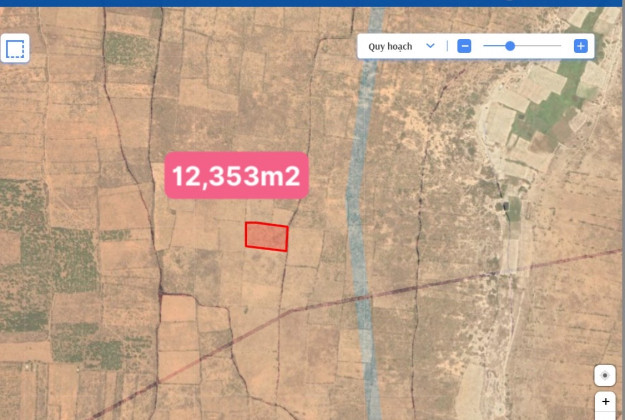The width and height of the screenshot is (625, 420).
Task: Open the Quy hoạch dropdown
Action: [x=401, y=46]
